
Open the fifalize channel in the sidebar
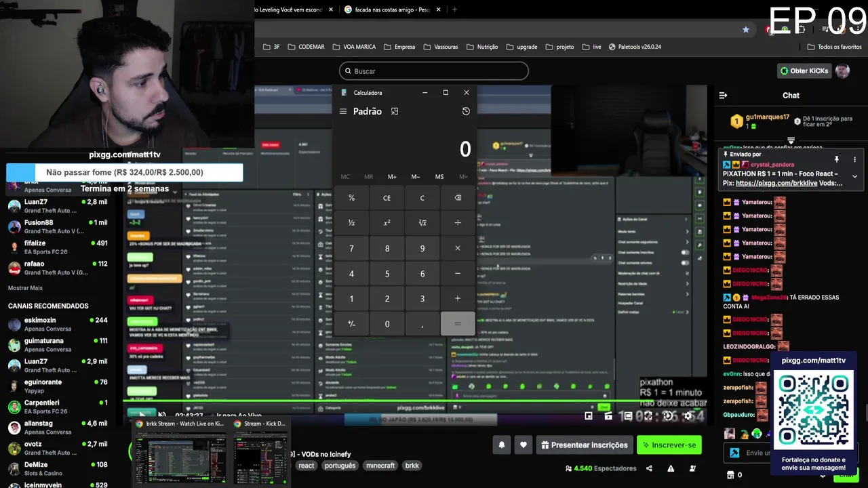click(58, 247)
